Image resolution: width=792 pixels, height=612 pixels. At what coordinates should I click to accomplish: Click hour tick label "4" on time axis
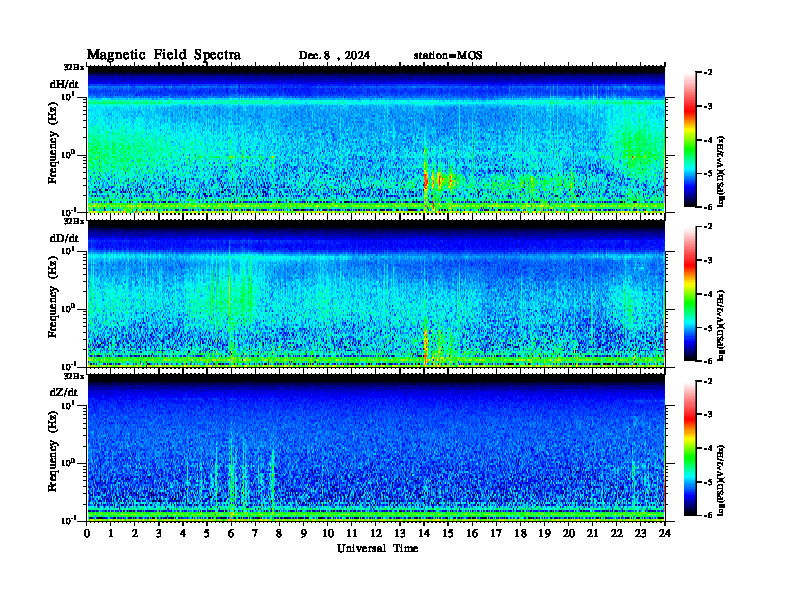pyautogui.click(x=183, y=533)
